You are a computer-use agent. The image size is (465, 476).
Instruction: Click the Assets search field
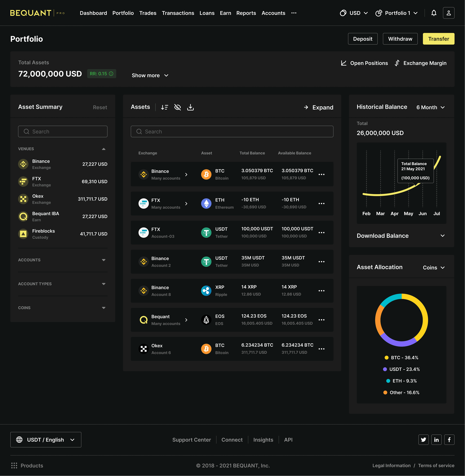(x=232, y=132)
